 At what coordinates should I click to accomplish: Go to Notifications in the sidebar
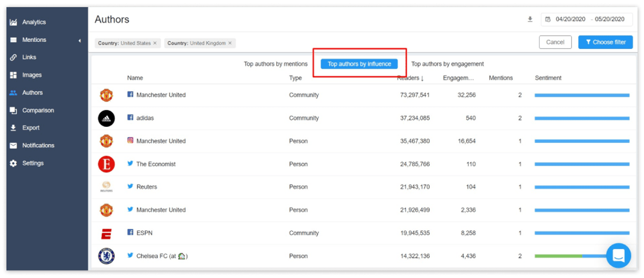tap(38, 146)
